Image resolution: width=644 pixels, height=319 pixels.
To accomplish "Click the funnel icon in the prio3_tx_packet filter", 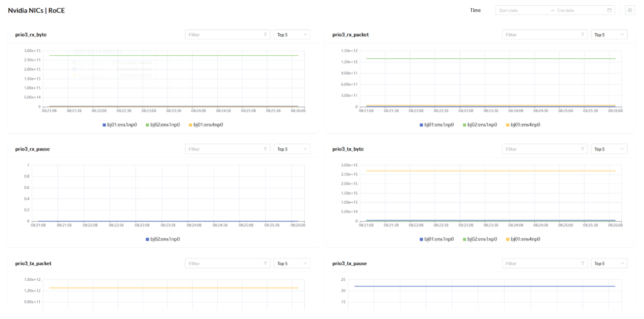I will click(x=265, y=264).
